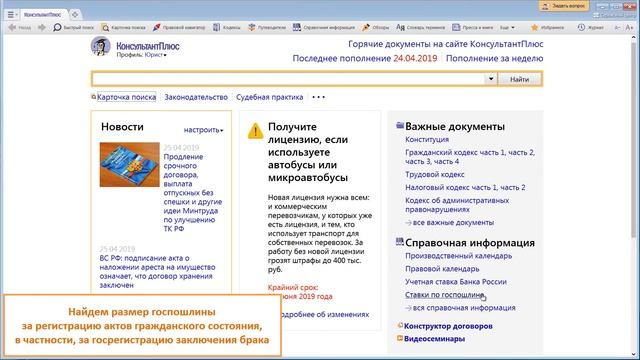Viewport: 640px width, 360px height.
Task: Read news about Продление срочного договора
Action: click(x=193, y=193)
